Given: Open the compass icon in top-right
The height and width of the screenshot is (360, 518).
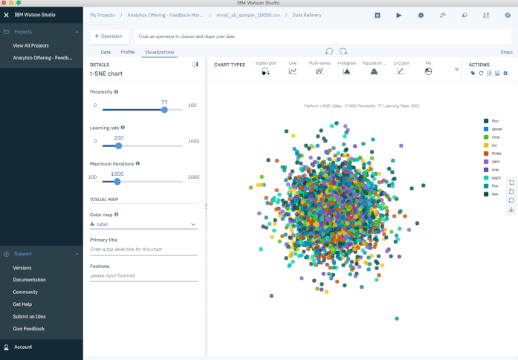Looking at the screenshot, I should pyautogui.click(x=508, y=15).
